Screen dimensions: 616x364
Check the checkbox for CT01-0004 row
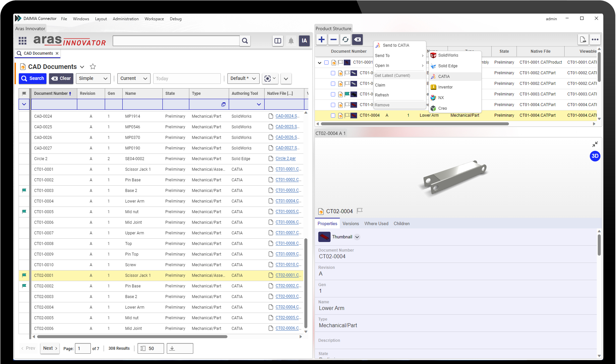pyautogui.click(x=333, y=115)
